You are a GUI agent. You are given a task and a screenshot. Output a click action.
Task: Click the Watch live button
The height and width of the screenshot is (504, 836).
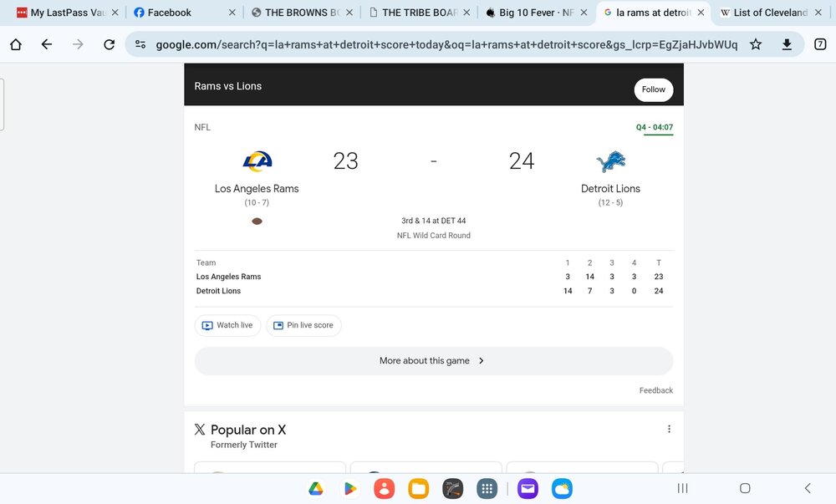(x=227, y=325)
